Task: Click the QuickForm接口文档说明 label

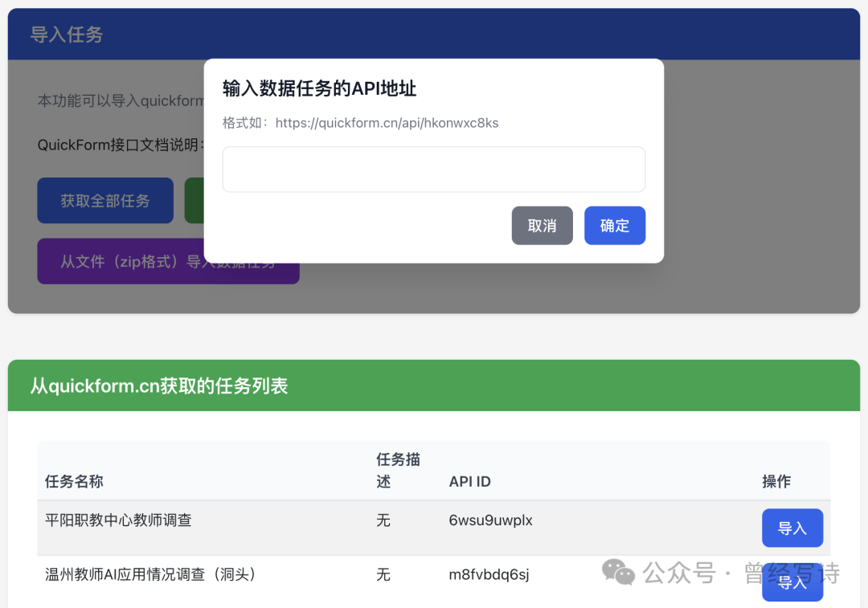Action: 121,145
